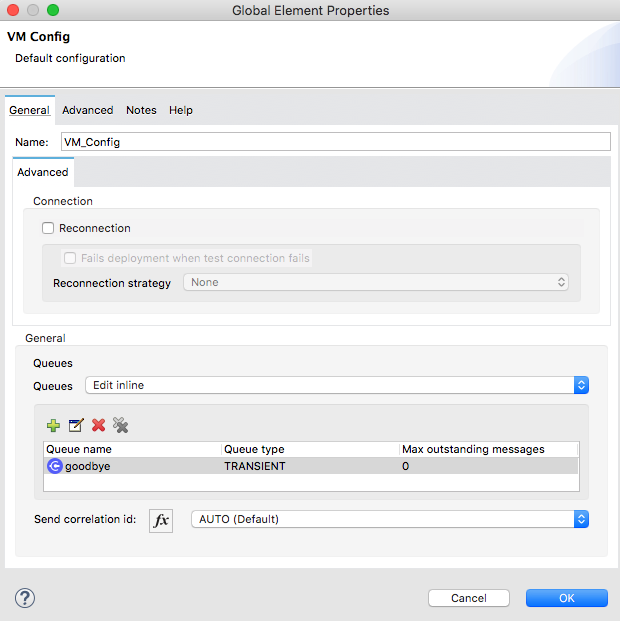Click the blue icon beside the goodbye queue
Viewport: 620px width, 621px height.
[x=55, y=466]
